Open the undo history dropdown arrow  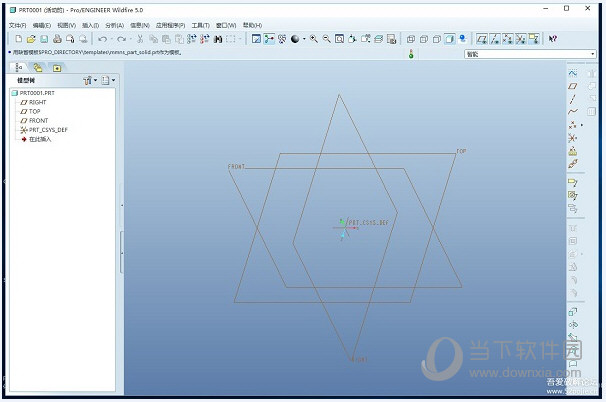pyautogui.click(x=112, y=39)
